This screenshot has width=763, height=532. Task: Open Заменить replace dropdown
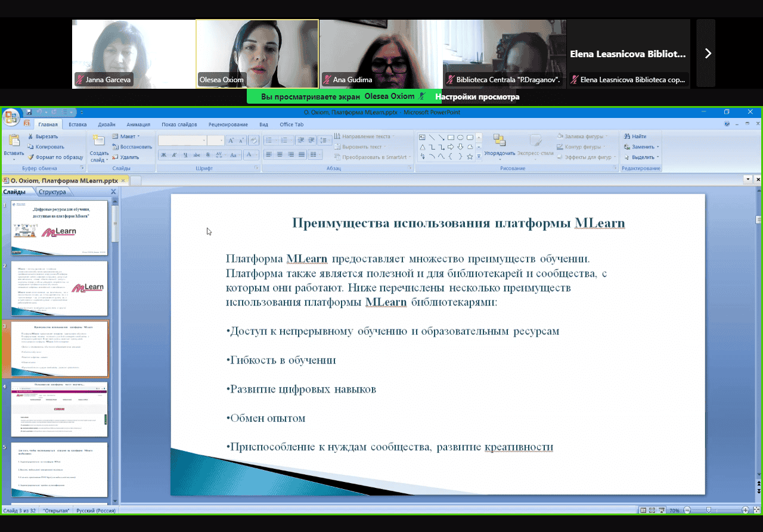click(x=641, y=147)
